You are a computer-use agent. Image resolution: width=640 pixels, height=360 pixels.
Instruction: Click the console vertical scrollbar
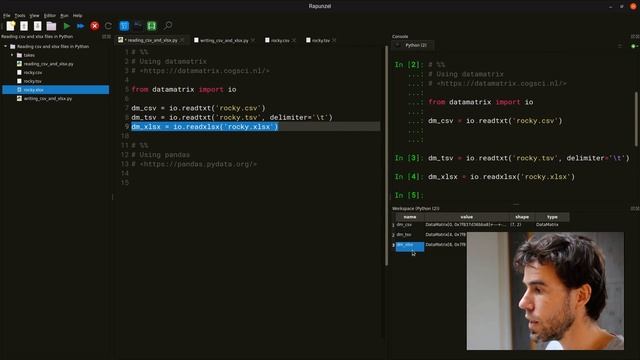pyautogui.click(x=636, y=119)
